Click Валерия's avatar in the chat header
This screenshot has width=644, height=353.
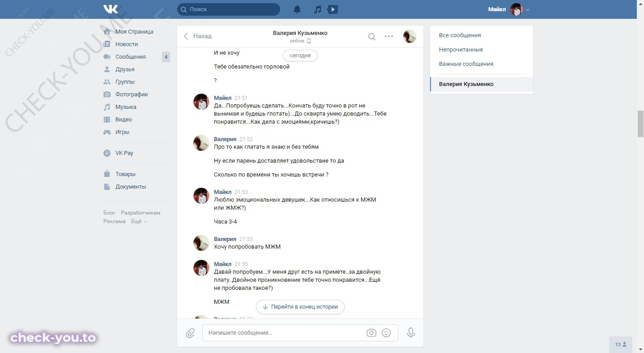(x=410, y=36)
